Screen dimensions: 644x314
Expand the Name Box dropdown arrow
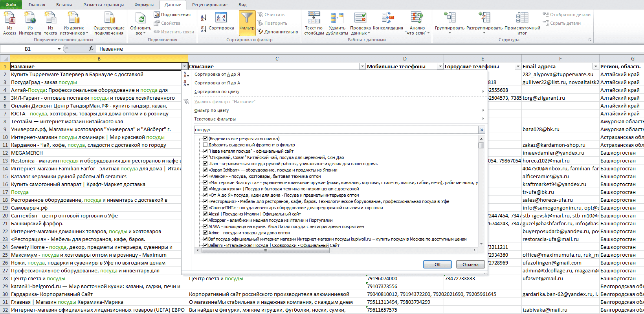pos(59,49)
